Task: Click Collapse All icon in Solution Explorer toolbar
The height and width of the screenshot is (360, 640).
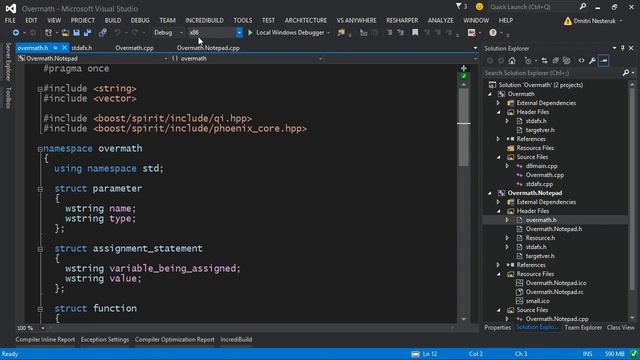Action: pyautogui.click(x=556, y=61)
